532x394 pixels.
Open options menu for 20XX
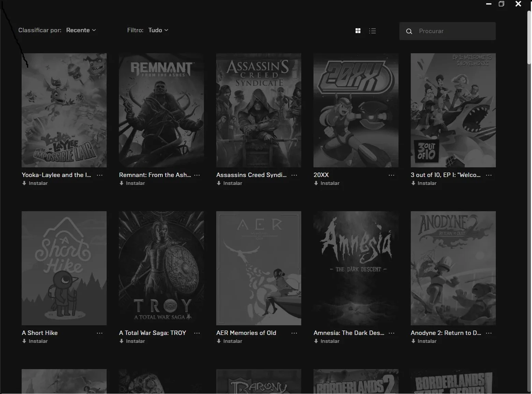(391, 175)
